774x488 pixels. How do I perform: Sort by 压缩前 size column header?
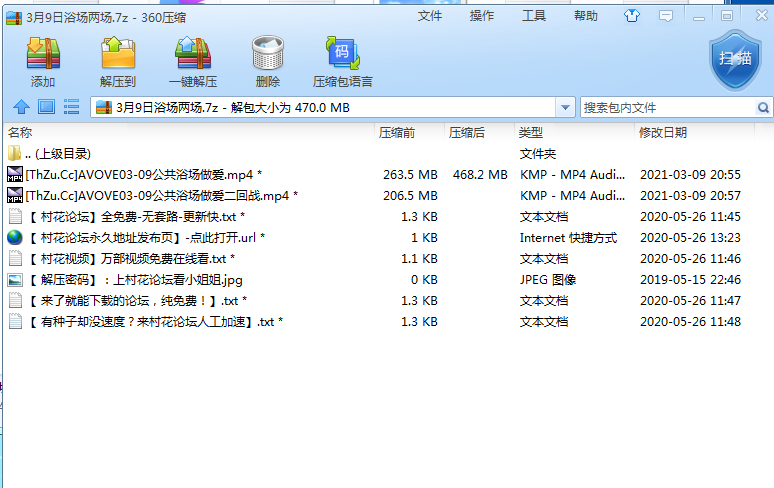(x=397, y=132)
